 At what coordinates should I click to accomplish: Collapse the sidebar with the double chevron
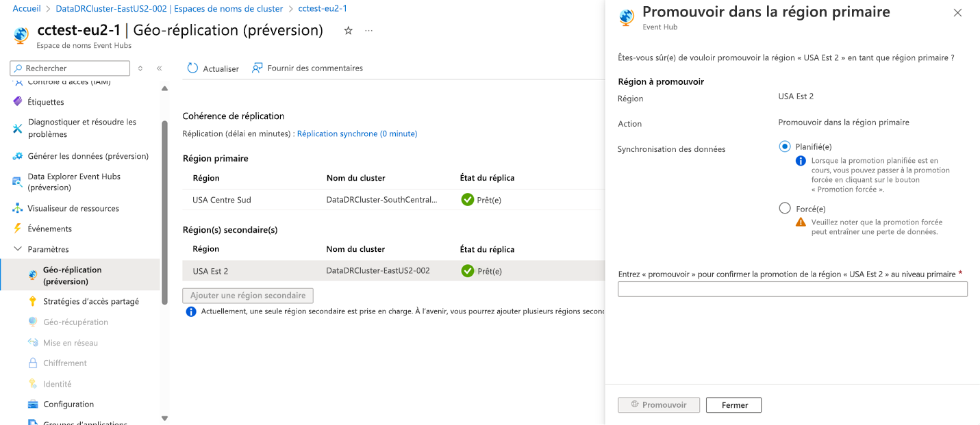pyautogui.click(x=158, y=68)
